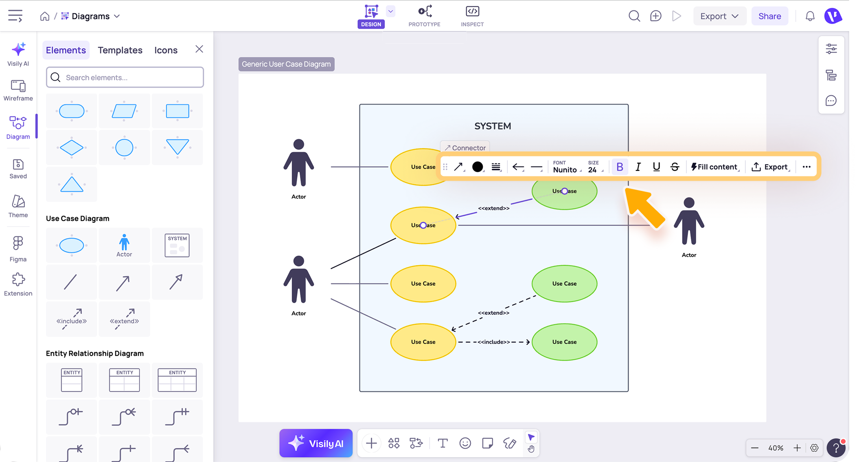Pick the Actor use case element

[124, 245]
